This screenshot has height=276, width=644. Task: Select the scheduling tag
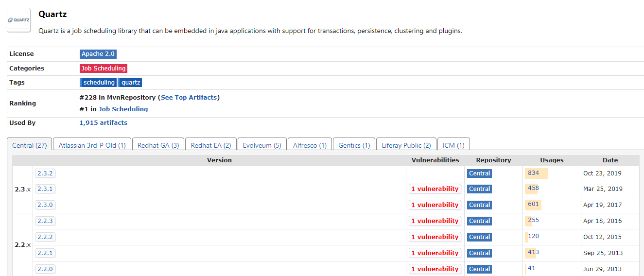pyautogui.click(x=99, y=83)
